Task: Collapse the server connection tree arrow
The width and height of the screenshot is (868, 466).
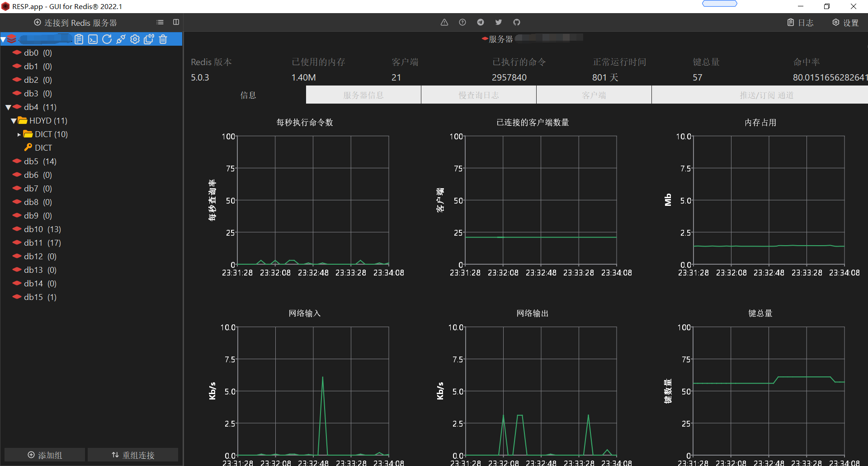Action: click(3, 40)
